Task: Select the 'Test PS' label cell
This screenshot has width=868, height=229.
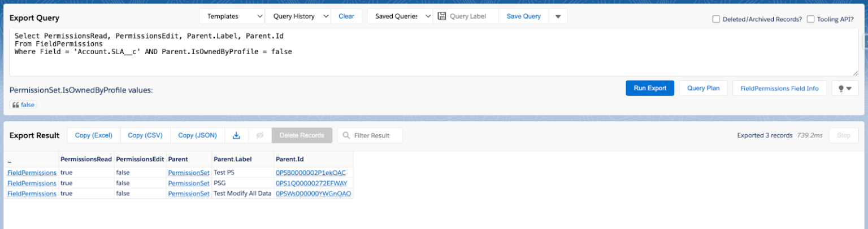Action: point(243,173)
